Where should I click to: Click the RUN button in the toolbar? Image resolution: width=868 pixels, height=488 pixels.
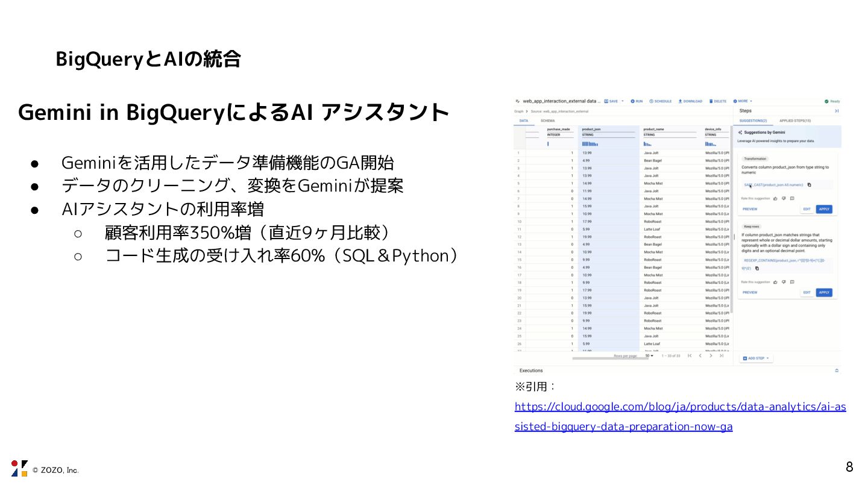637,101
